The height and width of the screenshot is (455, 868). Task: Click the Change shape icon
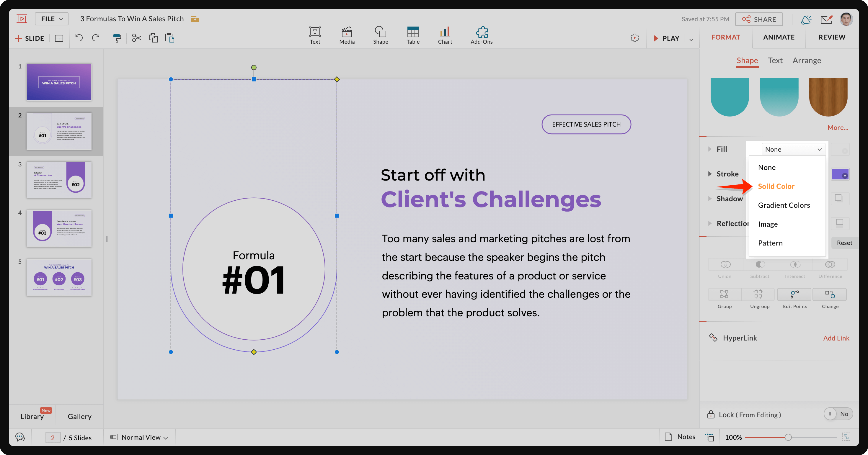[x=830, y=295]
